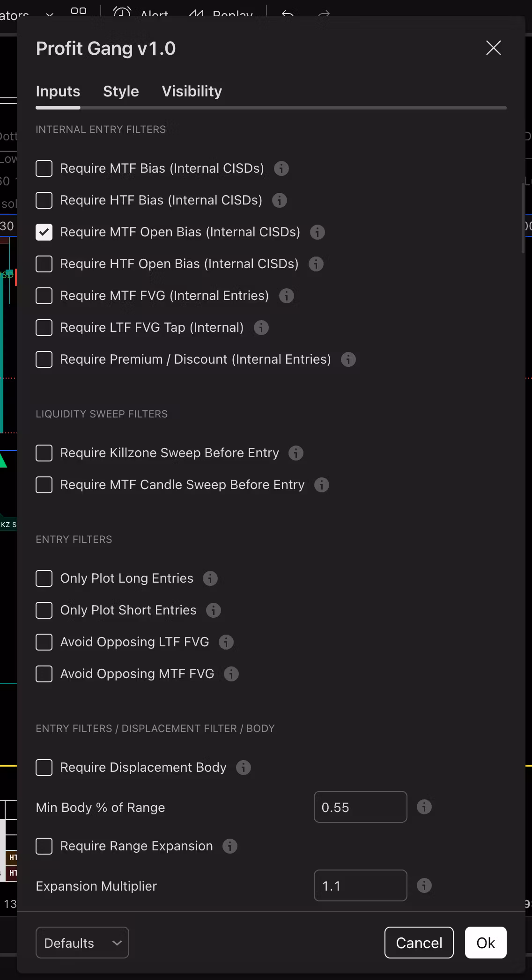Image resolution: width=532 pixels, height=980 pixels.
Task: Click the Cancel button
Action: 419,943
